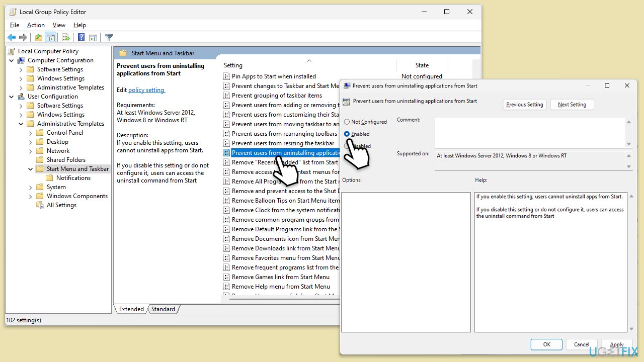The width and height of the screenshot is (644, 362).
Task: Click the Up One Level folder icon
Action: [39, 38]
